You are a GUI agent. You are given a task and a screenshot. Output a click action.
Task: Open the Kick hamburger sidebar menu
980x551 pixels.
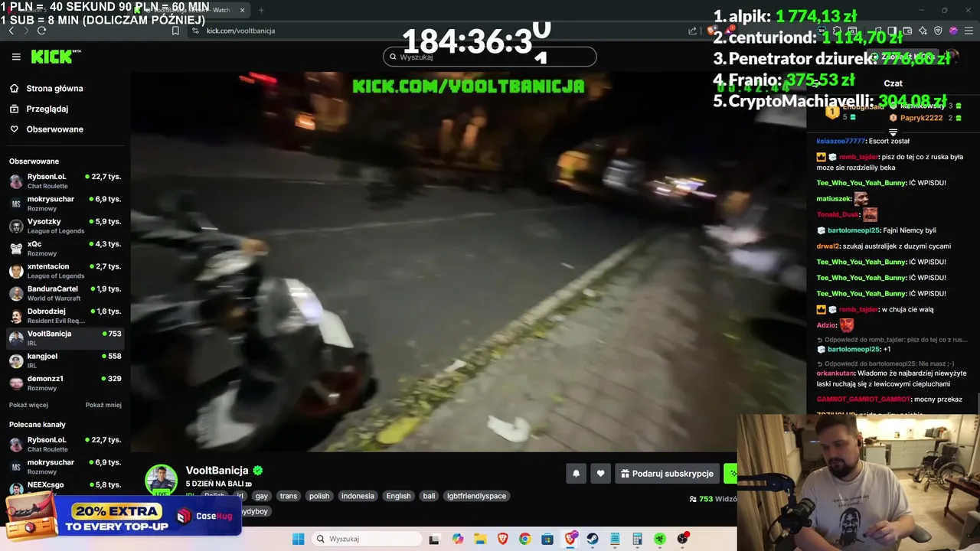pyautogui.click(x=16, y=57)
